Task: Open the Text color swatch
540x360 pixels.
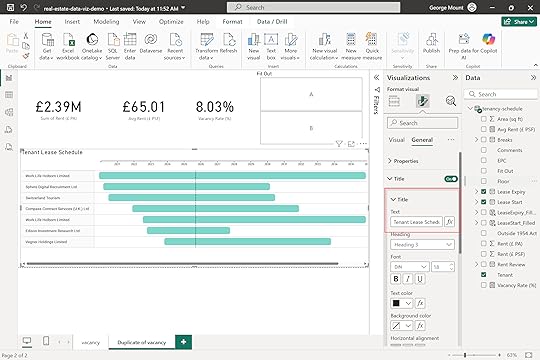Action: coord(401,303)
